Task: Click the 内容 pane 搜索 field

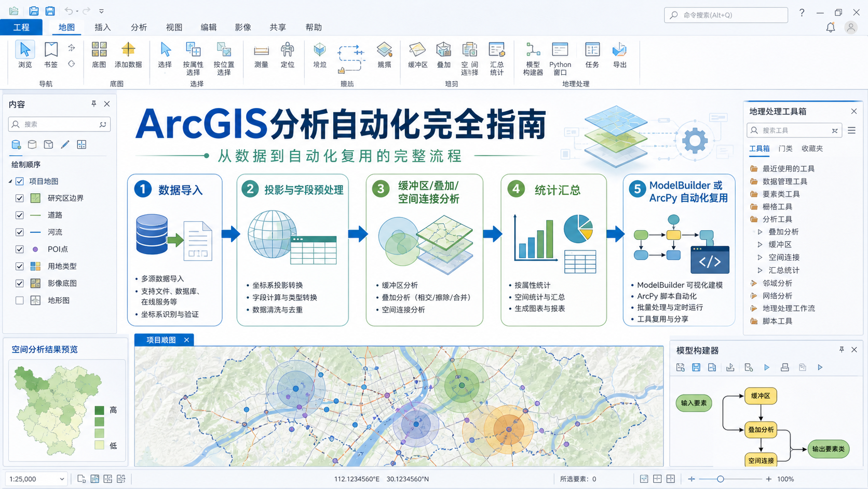Action: tap(59, 124)
